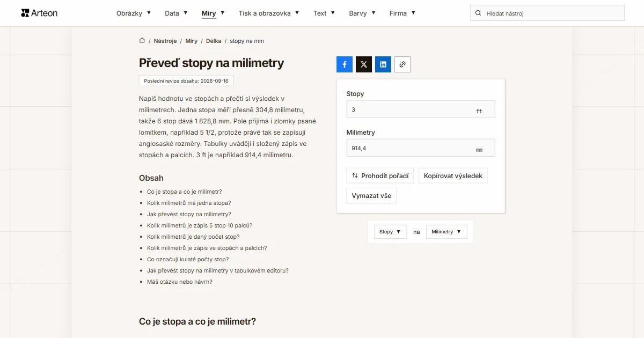Image resolution: width=644 pixels, height=338 pixels.
Task: Click the Arteon logo icon
Action: coord(25,13)
